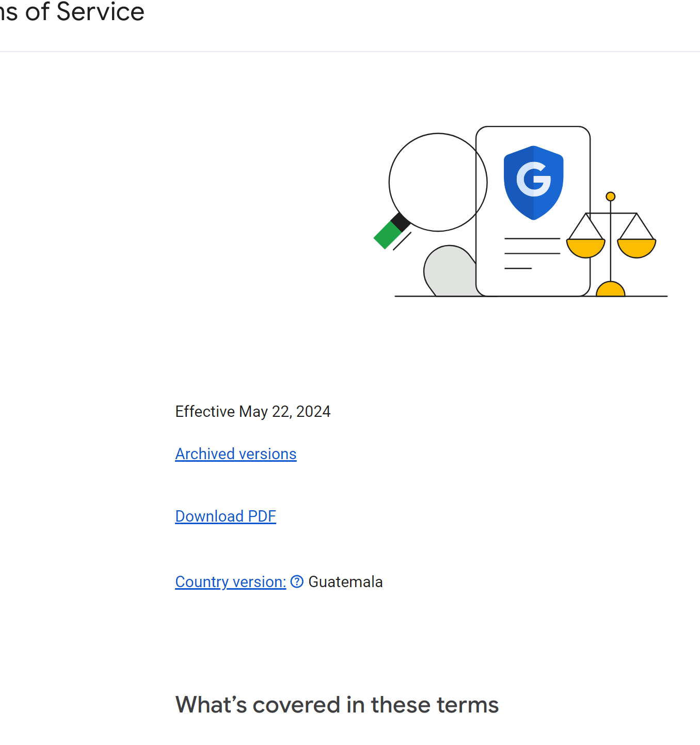
Task: Click the yellow base of the scales
Action: (x=611, y=290)
